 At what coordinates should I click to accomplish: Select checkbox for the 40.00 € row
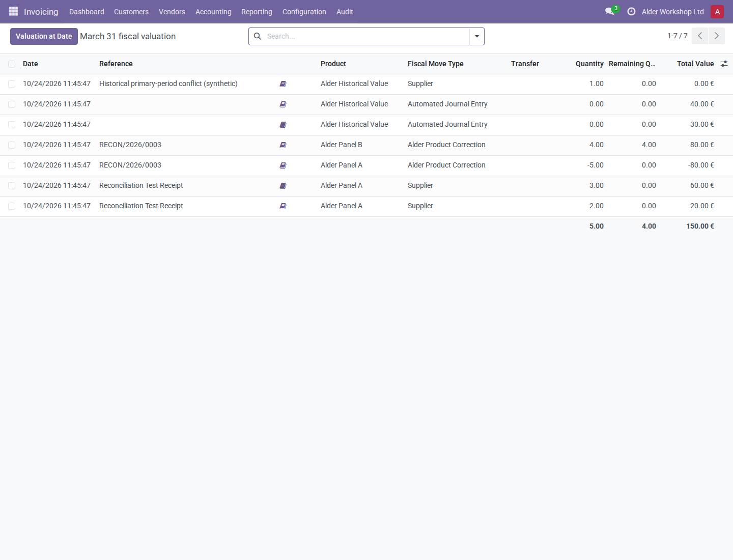click(12, 104)
